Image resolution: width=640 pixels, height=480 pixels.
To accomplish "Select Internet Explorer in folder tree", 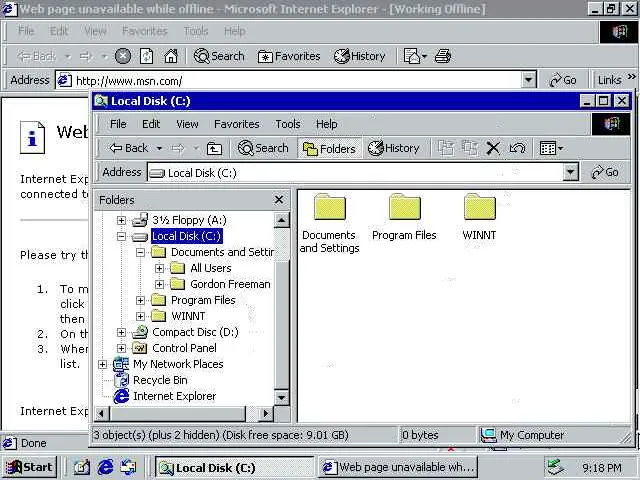I will 174,396.
